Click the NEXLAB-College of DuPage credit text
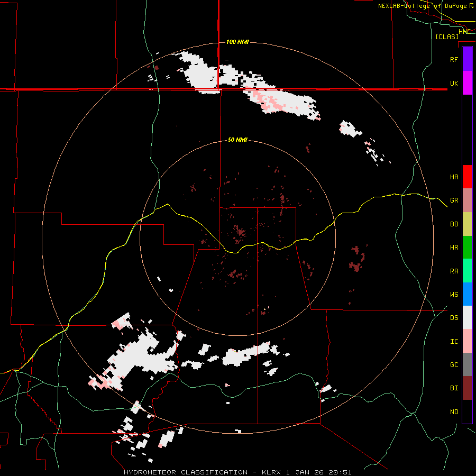 pyautogui.click(x=426, y=6)
